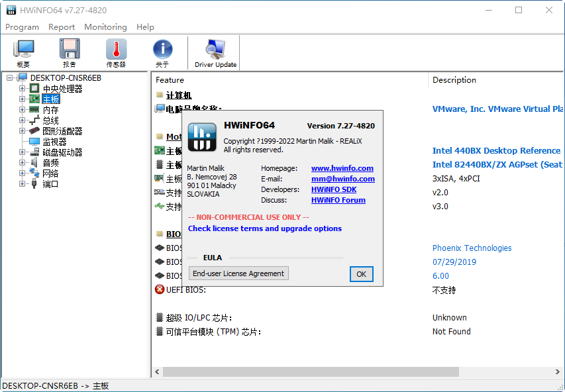The height and width of the screenshot is (392, 565).
Task: Expand the 中央处理器 tree node
Action: click(22, 88)
